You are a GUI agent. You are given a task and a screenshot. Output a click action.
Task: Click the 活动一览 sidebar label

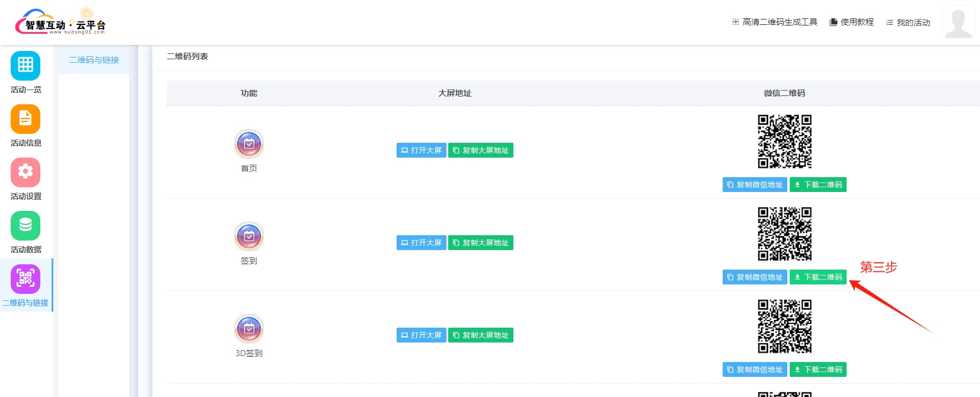(26, 90)
